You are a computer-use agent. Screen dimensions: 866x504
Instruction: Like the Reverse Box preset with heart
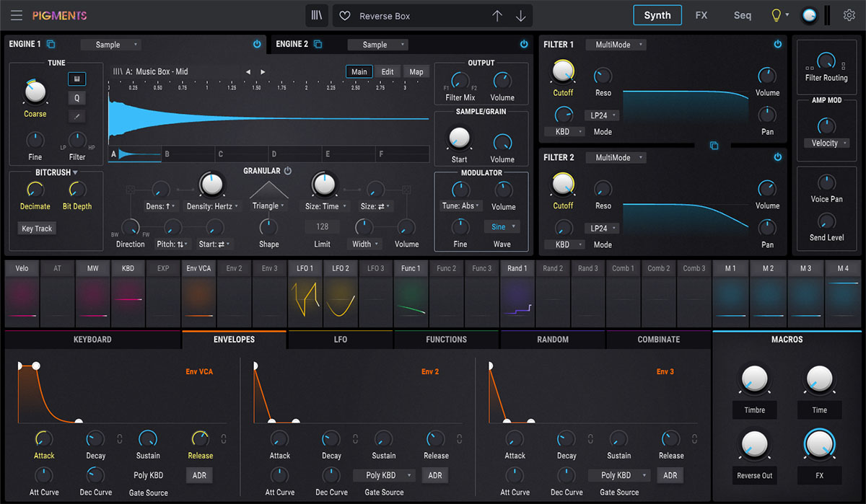pyautogui.click(x=345, y=16)
